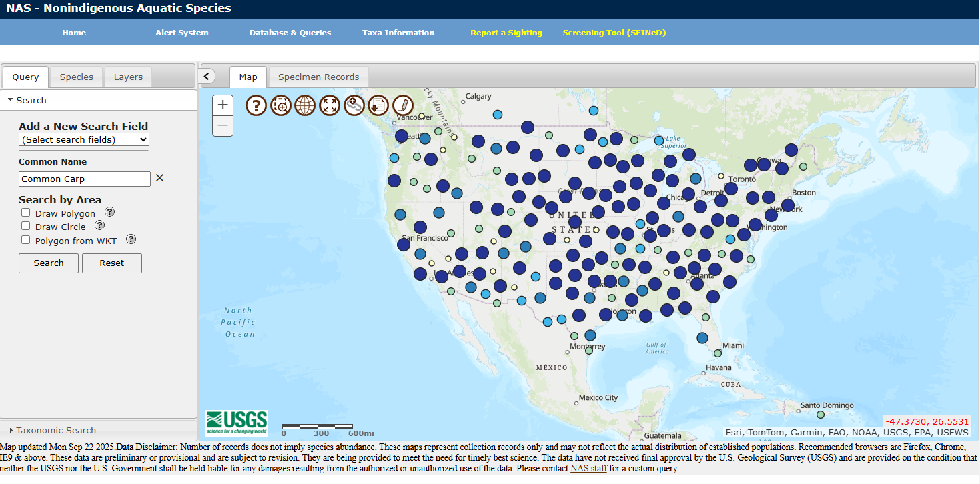Image resolution: width=980 pixels, height=484 pixels.
Task: Click the chain link with plus icon
Action: pos(354,105)
